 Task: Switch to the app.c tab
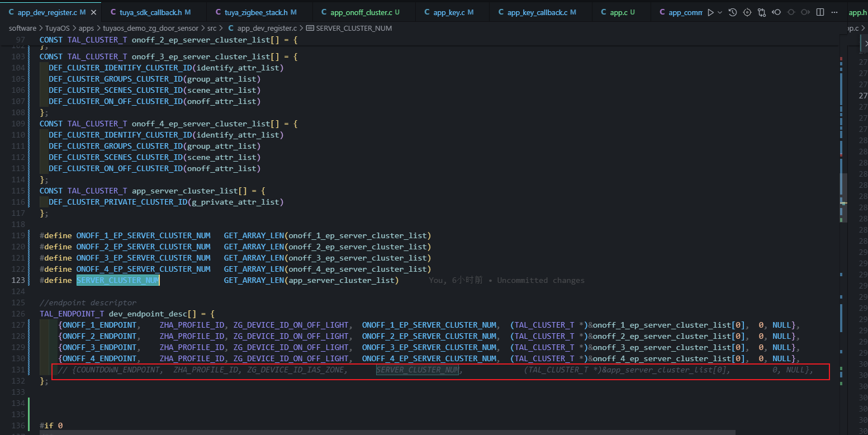[621, 12]
